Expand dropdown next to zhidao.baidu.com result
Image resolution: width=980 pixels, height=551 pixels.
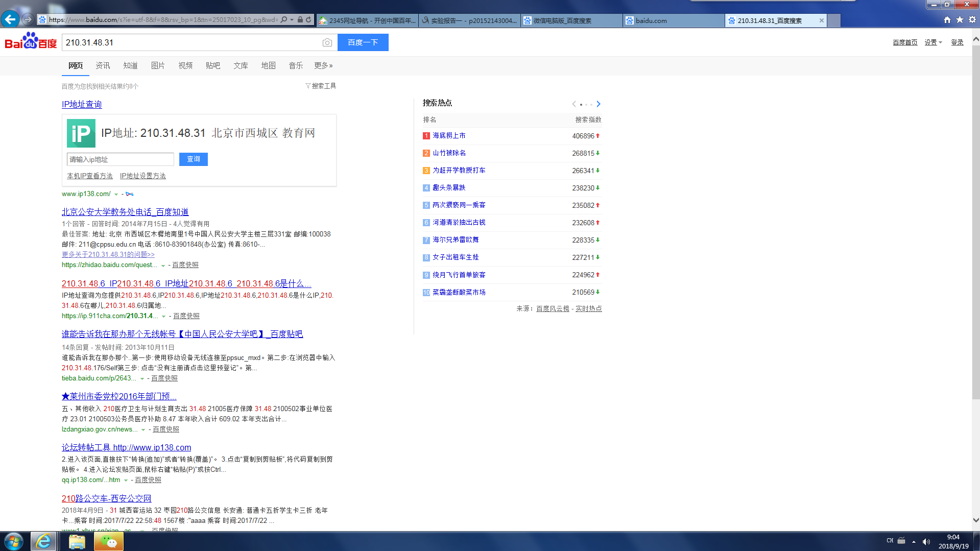[163, 266]
